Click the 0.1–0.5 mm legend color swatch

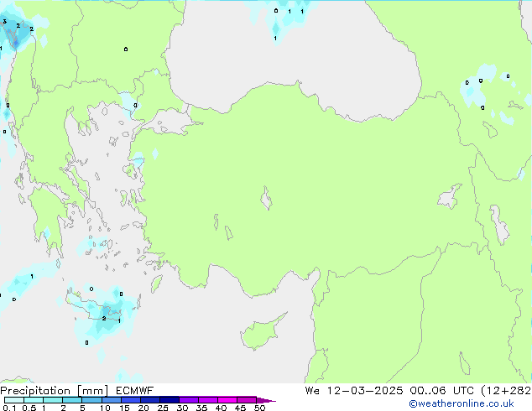(x=14, y=400)
